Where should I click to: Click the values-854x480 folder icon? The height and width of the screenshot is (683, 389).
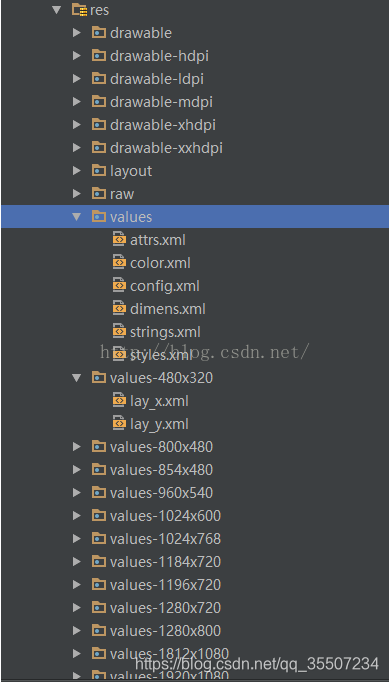click(x=99, y=469)
